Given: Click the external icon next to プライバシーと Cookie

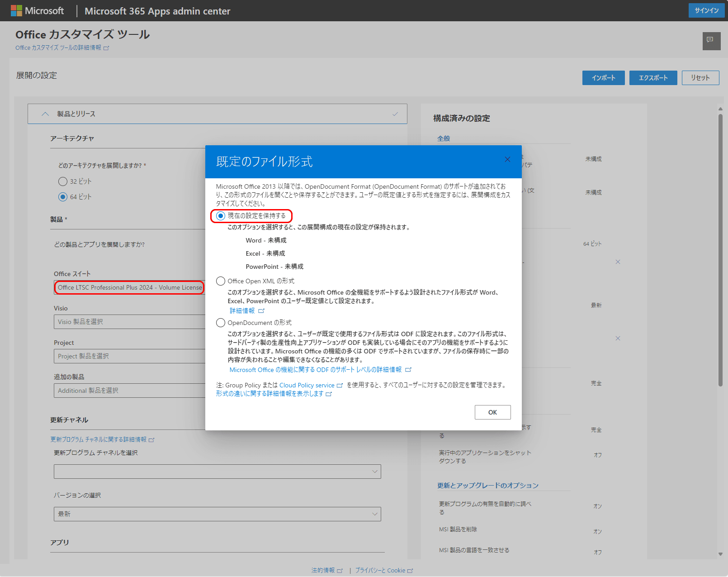Looking at the screenshot, I should click(410, 571).
